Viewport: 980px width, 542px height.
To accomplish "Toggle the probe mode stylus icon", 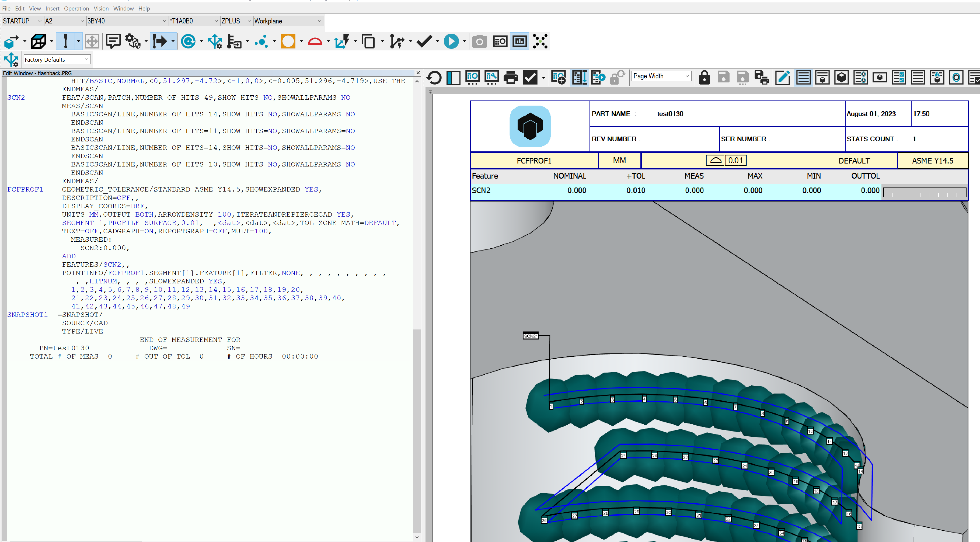I will (x=65, y=41).
